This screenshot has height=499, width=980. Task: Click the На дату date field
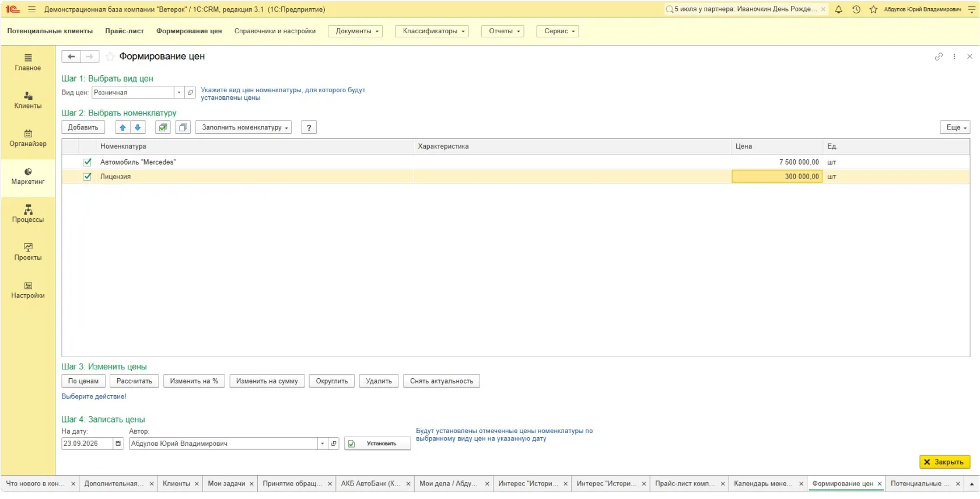click(x=87, y=444)
